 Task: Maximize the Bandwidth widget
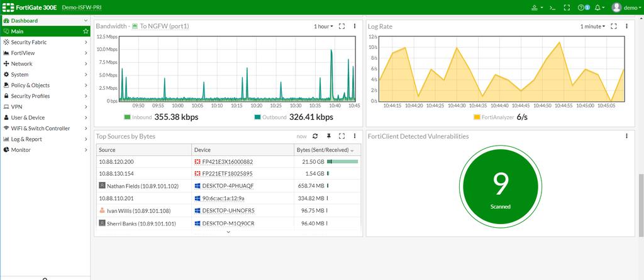341,26
